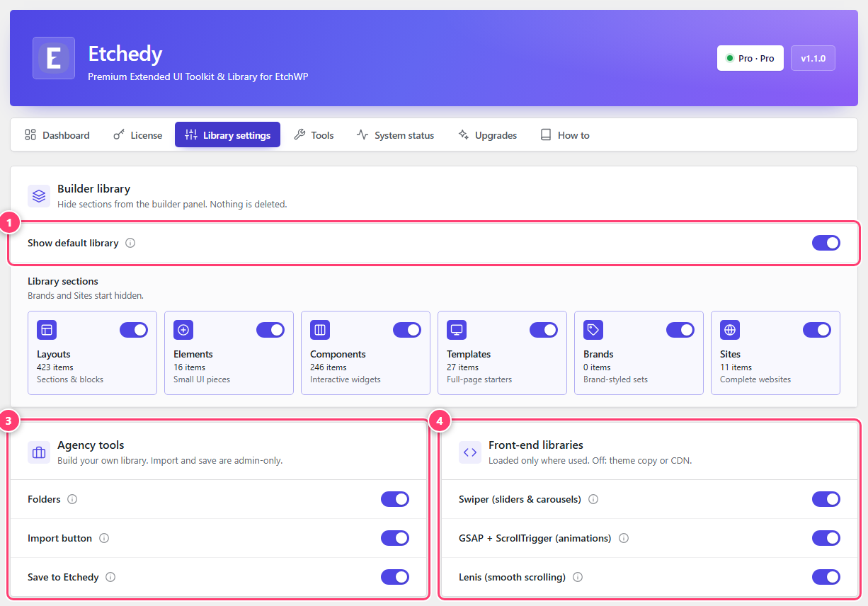Screen dimensions: 868x606
Task: Click the Components card columns icon
Action: pyautogui.click(x=320, y=330)
